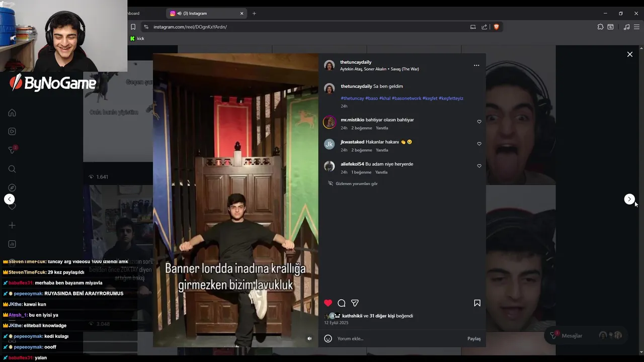Reply to aliefekol54's comment via Yanıtla
This screenshot has width=644, height=362.
tap(381, 172)
